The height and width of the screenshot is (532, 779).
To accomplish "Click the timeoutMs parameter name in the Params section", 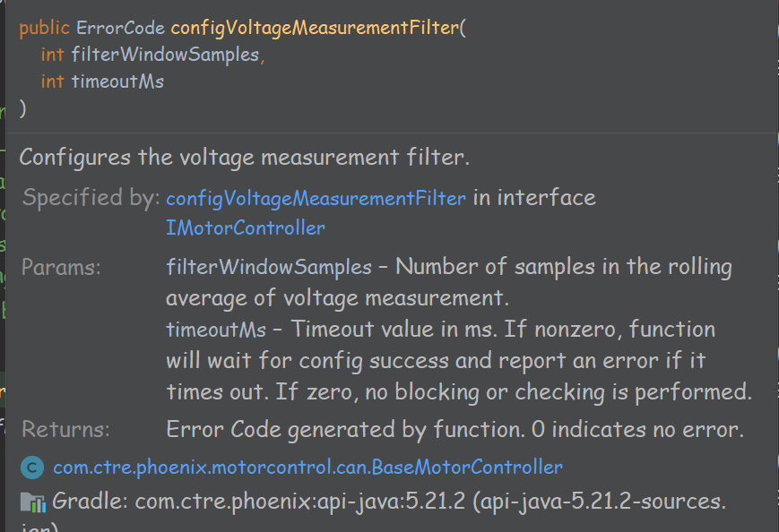I will pos(216,330).
